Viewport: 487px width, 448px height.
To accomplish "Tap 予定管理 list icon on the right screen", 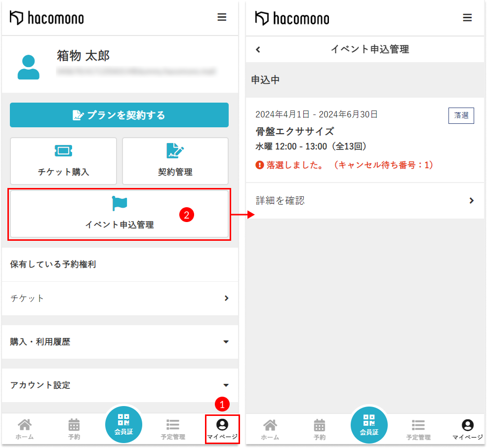I will tap(418, 428).
